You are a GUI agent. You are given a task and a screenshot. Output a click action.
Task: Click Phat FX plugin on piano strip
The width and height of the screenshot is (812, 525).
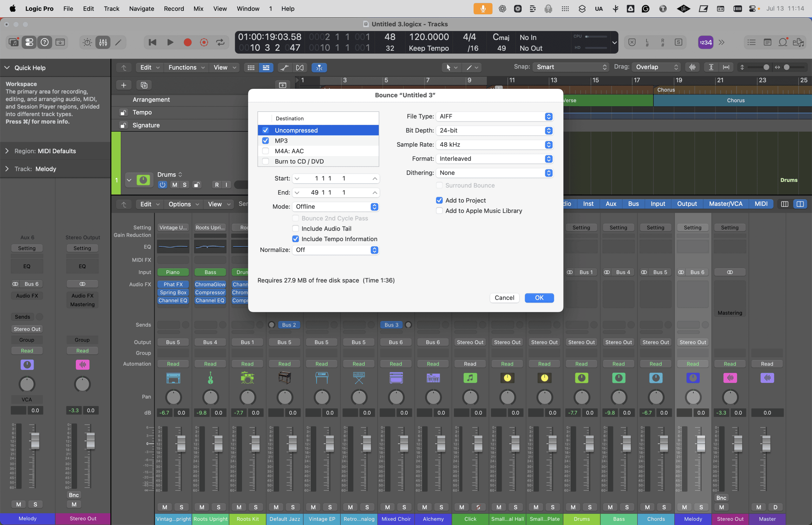173,284
